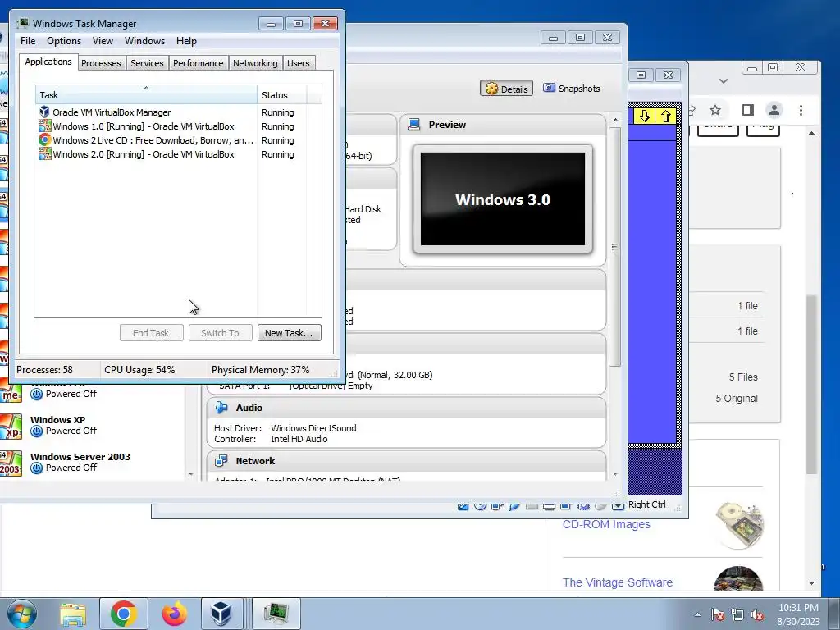Viewport: 840px width, 630px height.
Task: Open the Details view in VirtualBox Manager
Action: pyautogui.click(x=506, y=89)
